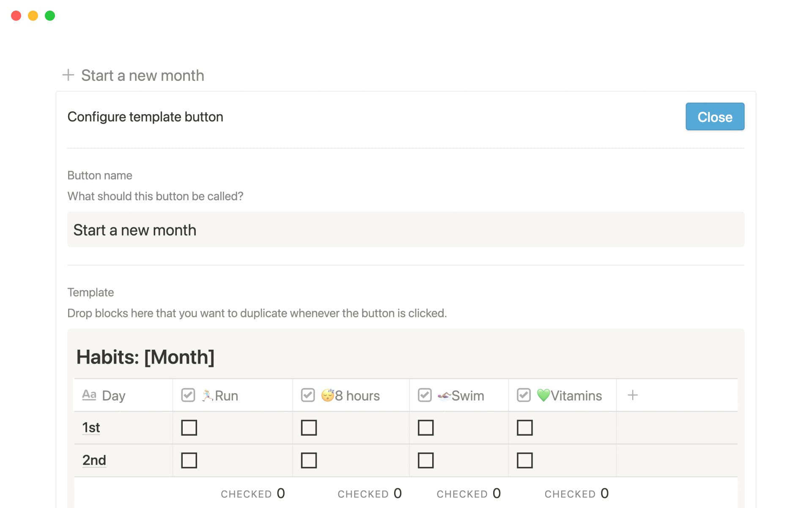Check the Vitamins checkbox for the 1st
Screen dimensions: 812x508
point(525,428)
